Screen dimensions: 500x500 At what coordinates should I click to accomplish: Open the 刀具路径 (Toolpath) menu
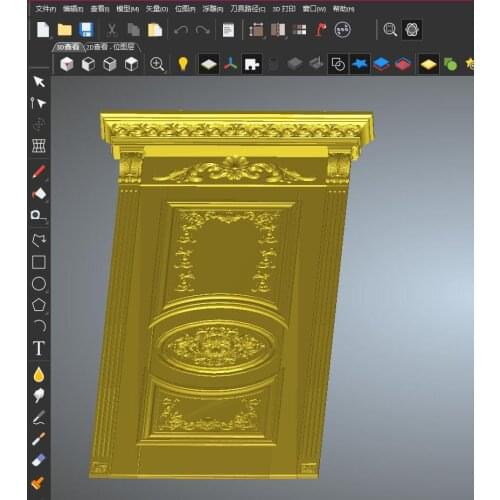(x=248, y=9)
